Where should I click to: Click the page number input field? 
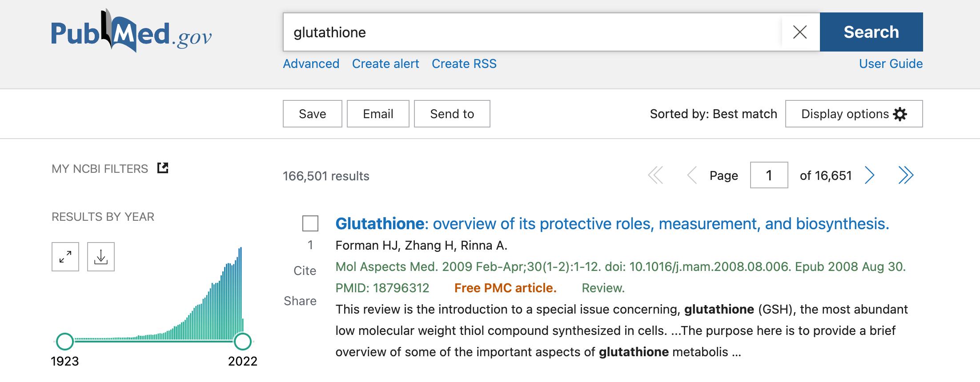[x=769, y=175]
